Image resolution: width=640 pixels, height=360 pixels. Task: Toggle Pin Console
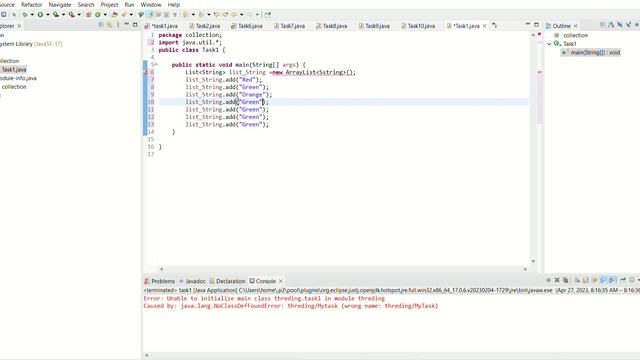622,280
